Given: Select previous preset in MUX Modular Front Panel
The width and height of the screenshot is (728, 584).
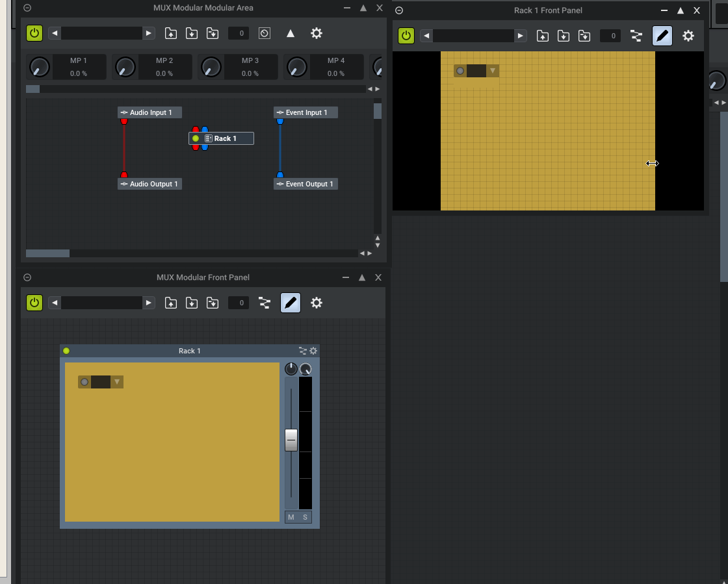Looking at the screenshot, I should coord(55,303).
